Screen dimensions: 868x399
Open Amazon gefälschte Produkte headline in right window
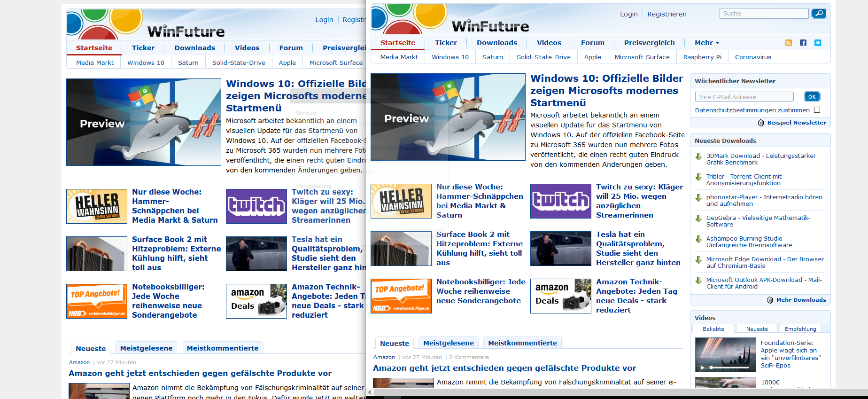(504, 368)
